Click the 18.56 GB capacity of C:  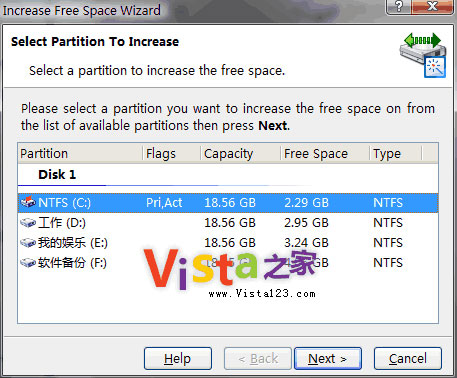click(230, 203)
